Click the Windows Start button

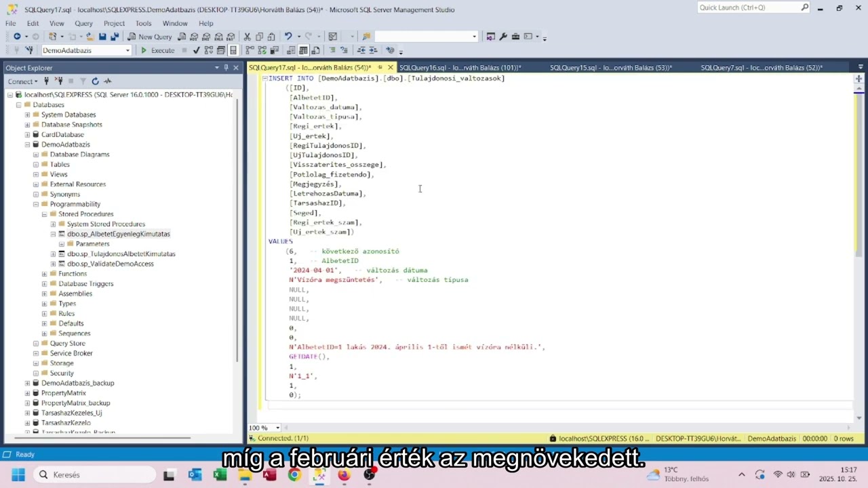coord(18,474)
